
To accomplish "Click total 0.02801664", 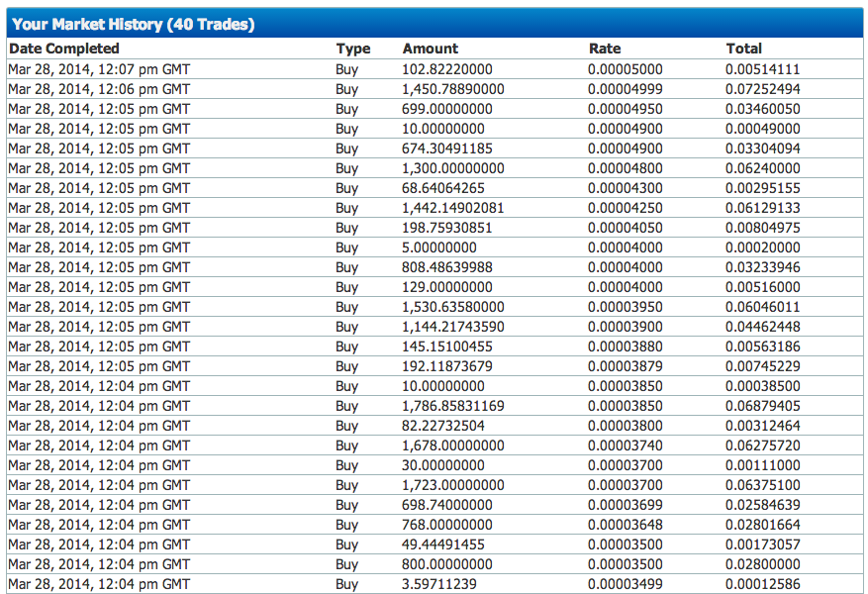I will click(x=763, y=526).
